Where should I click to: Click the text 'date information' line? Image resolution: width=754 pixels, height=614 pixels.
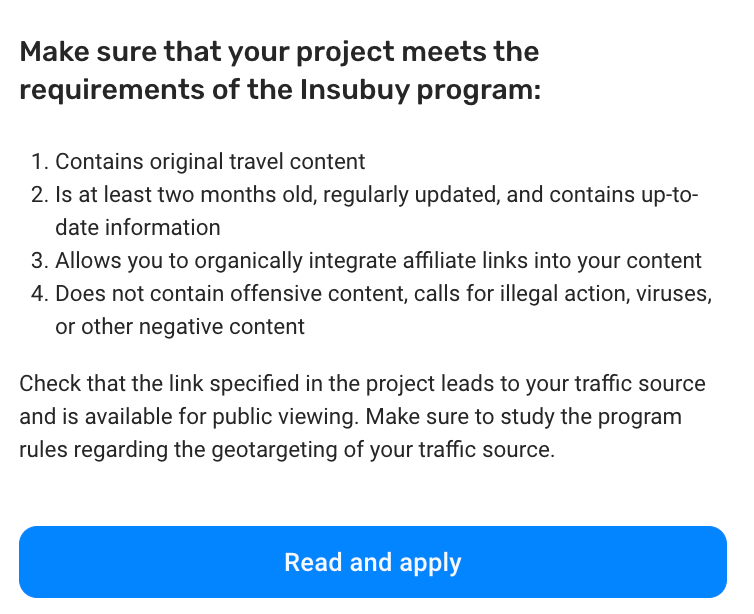click(138, 227)
